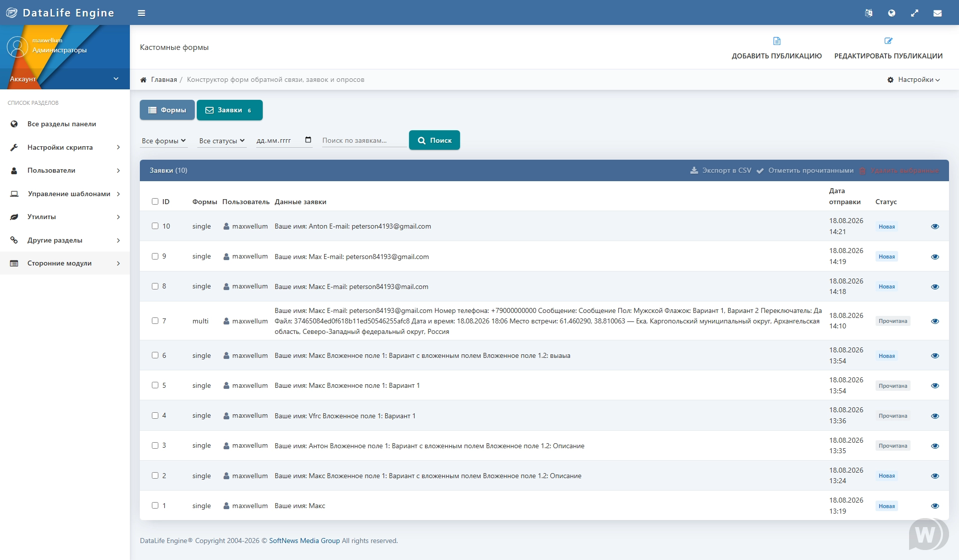Click the home icon in breadcrumbs
Image resolution: width=959 pixels, height=560 pixels.
tap(143, 80)
